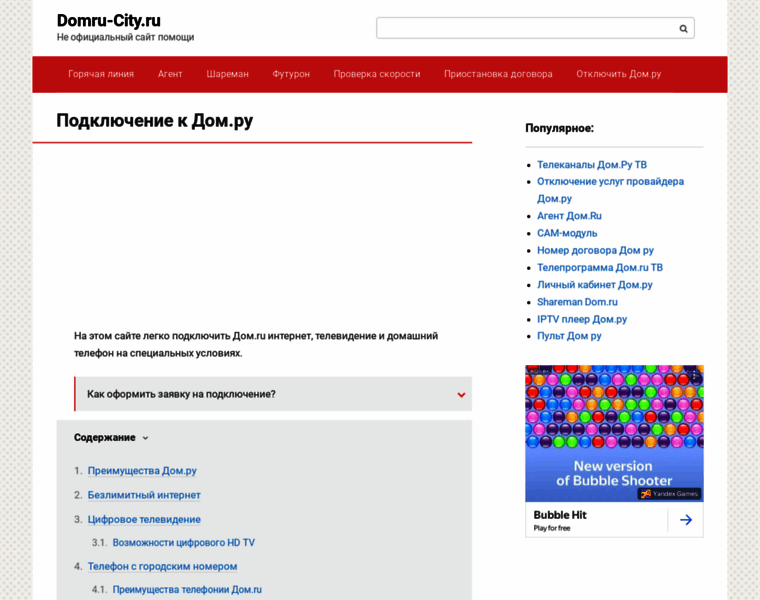Screen dimensions: 760x600
Task: Open Отключение услуг провайдера Дом.ру link
Action: [x=610, y=190]
